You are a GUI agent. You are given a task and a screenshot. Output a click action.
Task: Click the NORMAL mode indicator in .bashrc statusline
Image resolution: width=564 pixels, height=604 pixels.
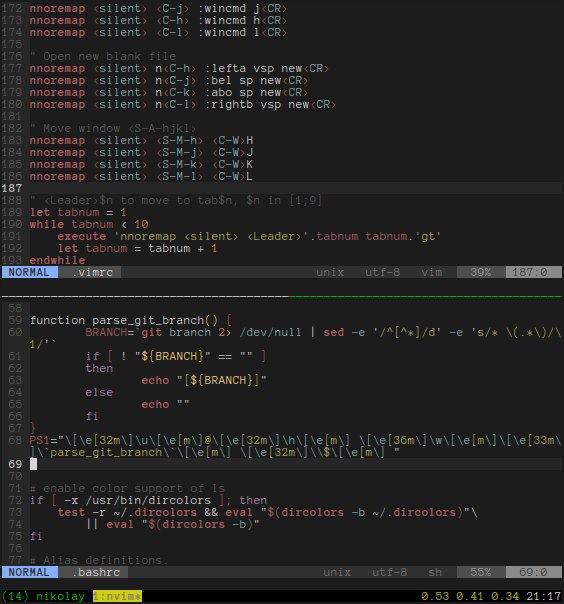pos(30,572)
